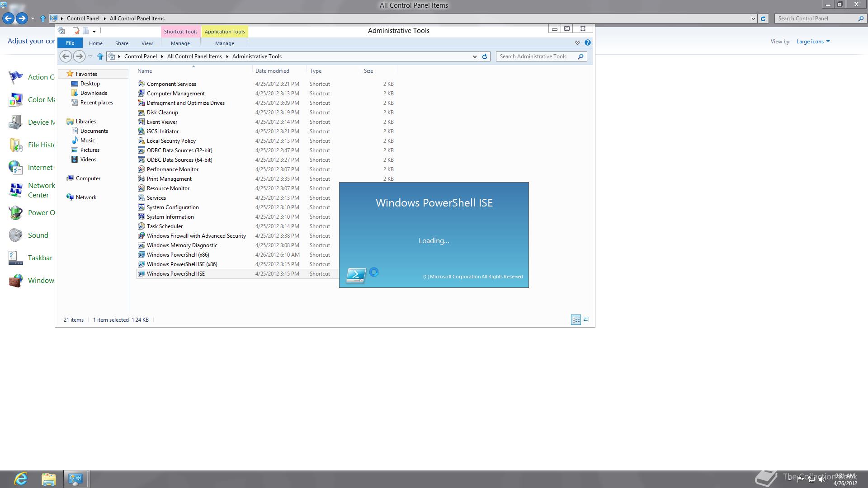
Task: Switch to details view layout icon
Action: 576,320
